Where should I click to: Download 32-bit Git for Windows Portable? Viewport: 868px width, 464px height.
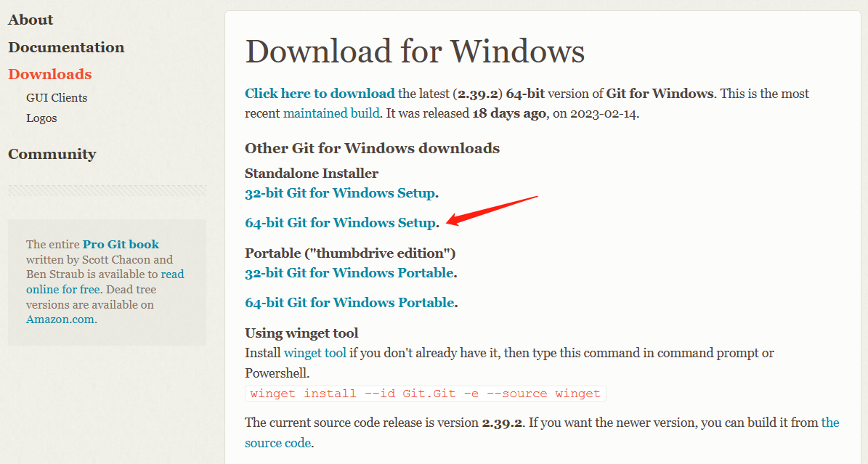point(350,273)
